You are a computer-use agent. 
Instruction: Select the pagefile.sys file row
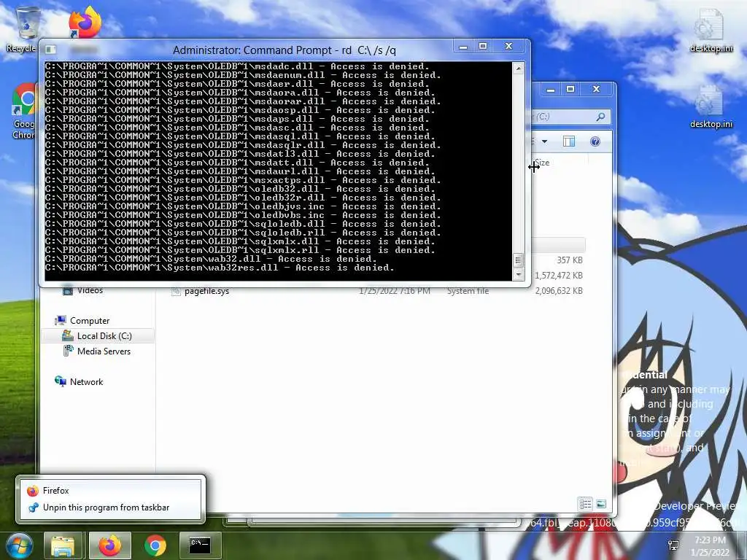point(377,290)
